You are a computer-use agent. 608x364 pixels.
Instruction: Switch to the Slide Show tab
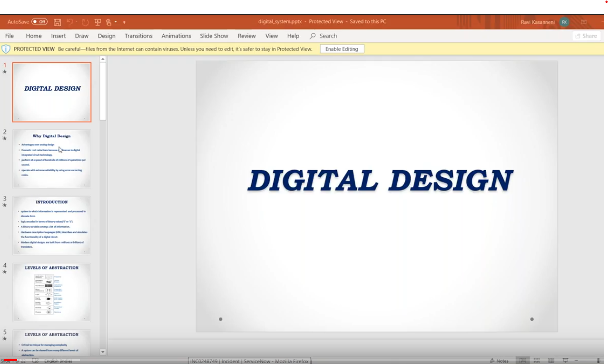(214, 36)
